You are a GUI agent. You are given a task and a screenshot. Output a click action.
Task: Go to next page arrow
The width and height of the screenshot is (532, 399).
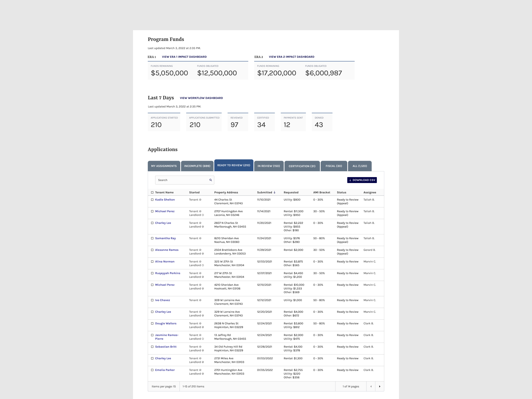pos(379,386)
